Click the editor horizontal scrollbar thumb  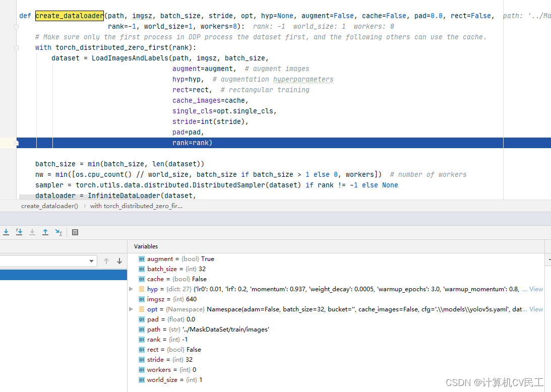point(85,197)
